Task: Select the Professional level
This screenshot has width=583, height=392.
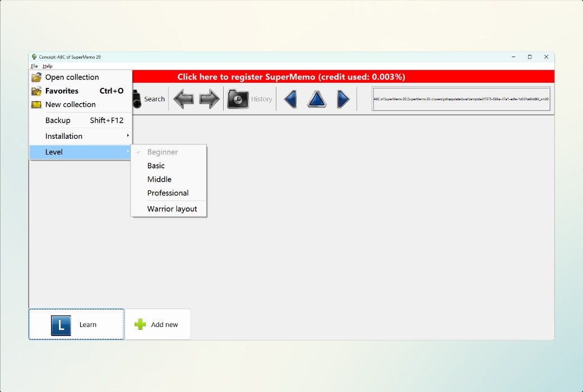Action: [168, 193]
